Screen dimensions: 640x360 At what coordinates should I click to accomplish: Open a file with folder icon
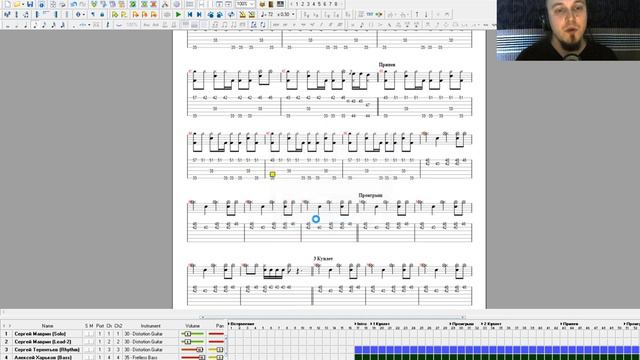tap(17, 4)
